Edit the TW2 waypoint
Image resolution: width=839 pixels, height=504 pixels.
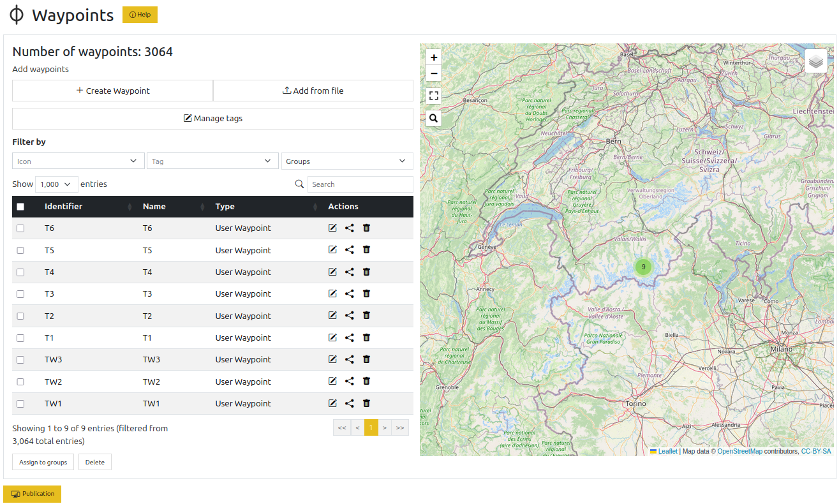[x=332, y=381]
